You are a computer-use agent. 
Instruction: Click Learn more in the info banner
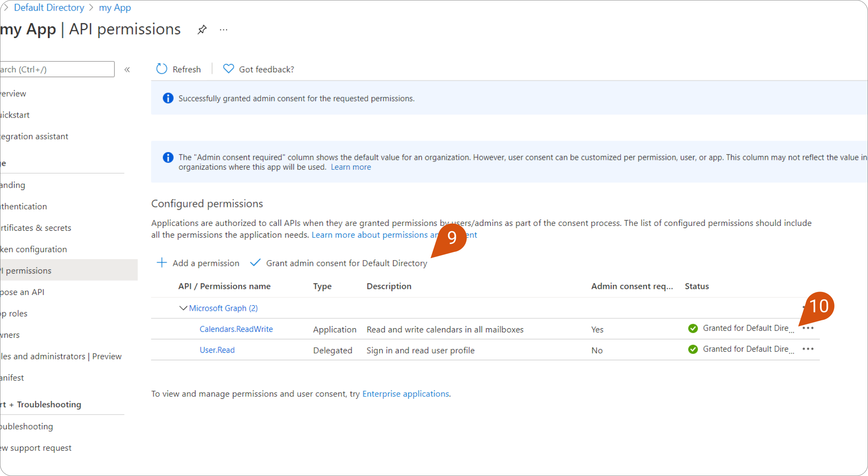click(x=351, y=167)
